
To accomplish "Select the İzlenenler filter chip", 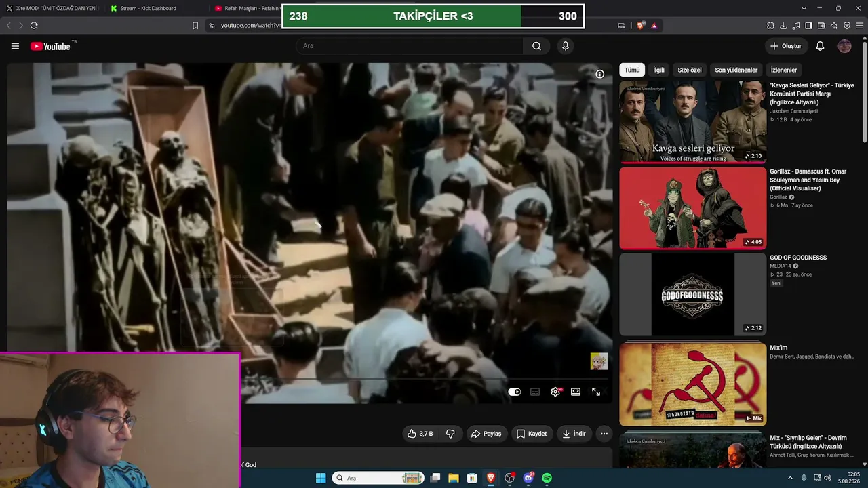I will pyautogui.click(x=784, y=70).
